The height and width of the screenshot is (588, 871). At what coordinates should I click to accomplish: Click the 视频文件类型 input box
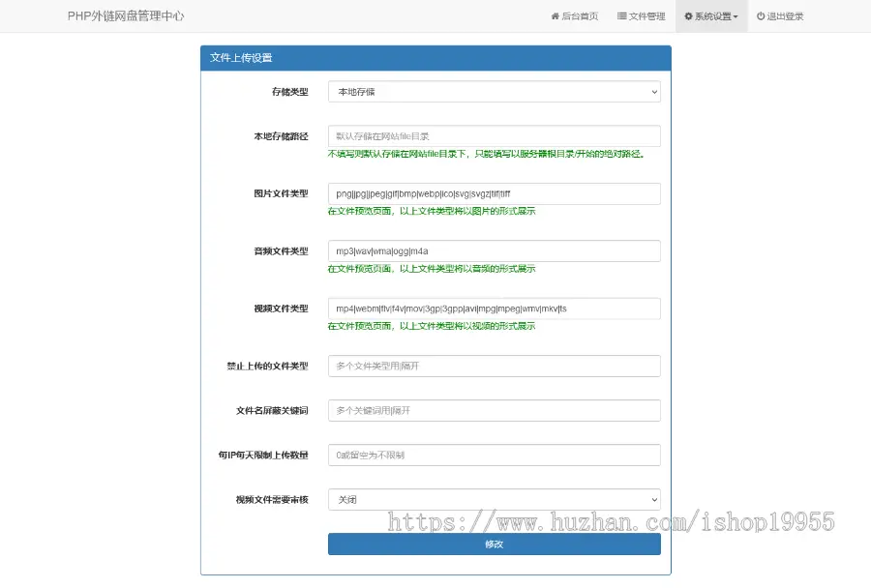495,308
